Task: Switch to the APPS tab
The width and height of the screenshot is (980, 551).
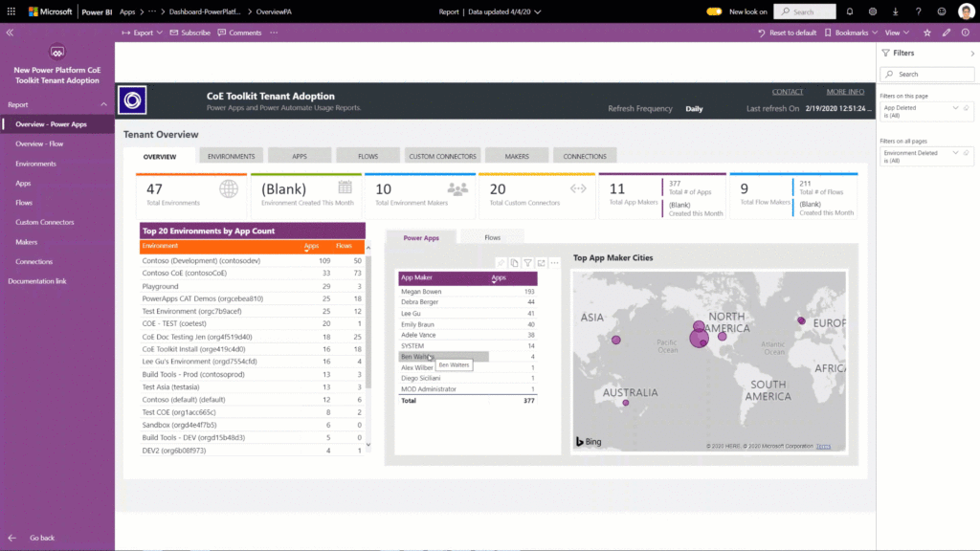Action: (x=300, y=156)
